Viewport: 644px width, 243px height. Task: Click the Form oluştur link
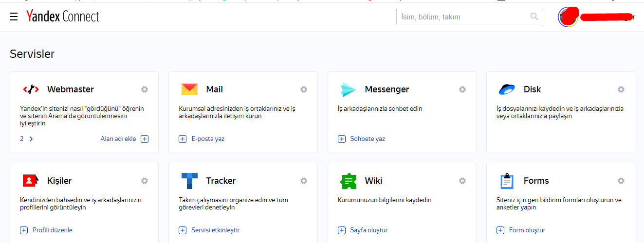point(527,230)
